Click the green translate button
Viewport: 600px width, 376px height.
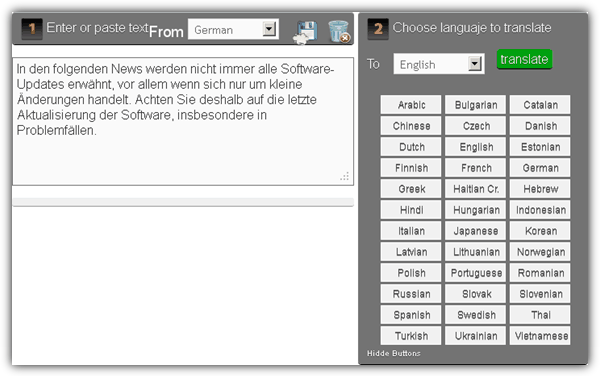[x=524, y=59]
